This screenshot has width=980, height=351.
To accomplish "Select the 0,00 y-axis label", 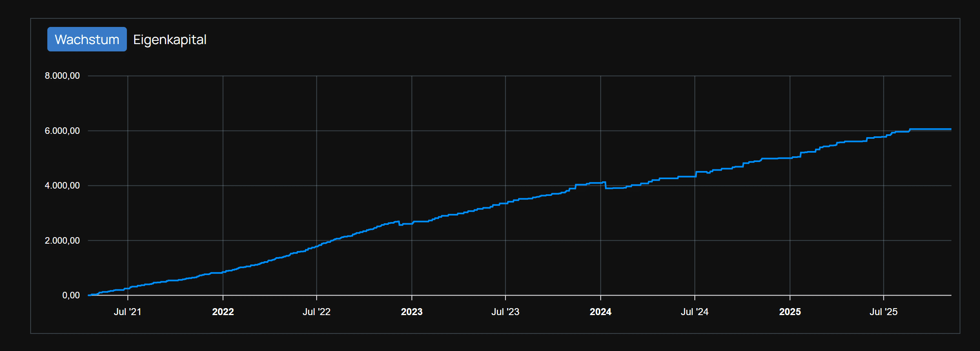I will coord(71,295).
